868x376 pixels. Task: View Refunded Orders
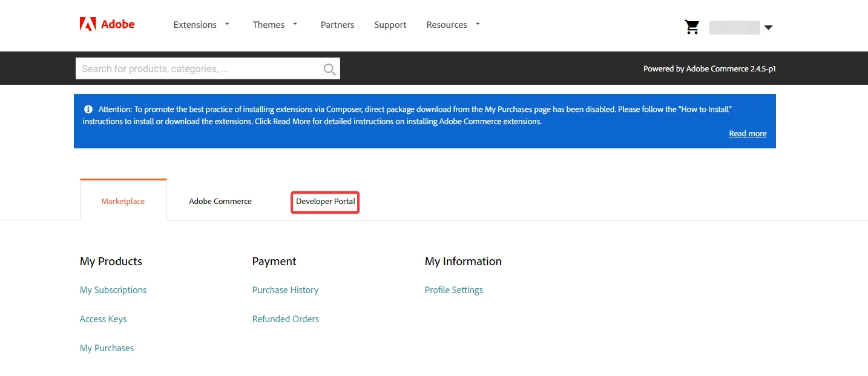[x=285, y=319]
